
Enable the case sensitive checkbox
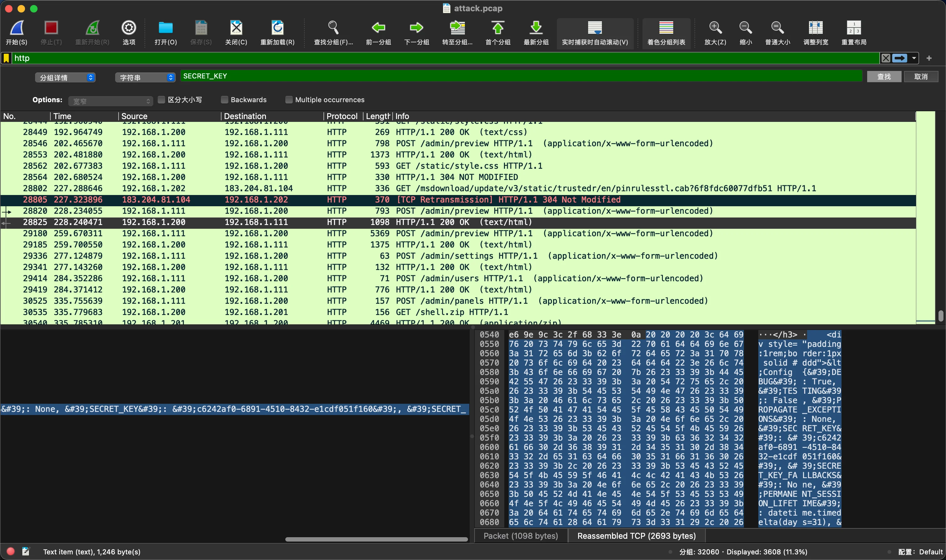point(162,100)
